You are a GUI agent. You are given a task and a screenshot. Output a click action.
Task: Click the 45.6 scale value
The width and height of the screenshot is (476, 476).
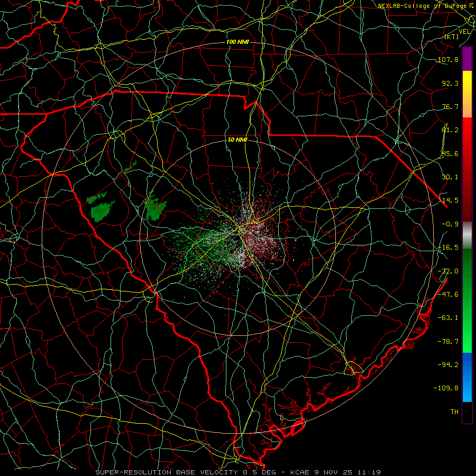click(x=450, y=153)
